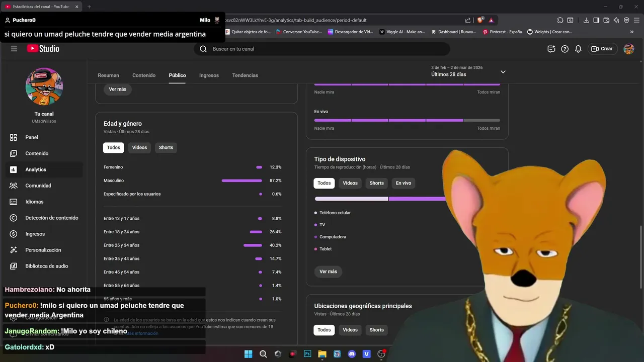Click the send feedback icon in header

point(551,49)
